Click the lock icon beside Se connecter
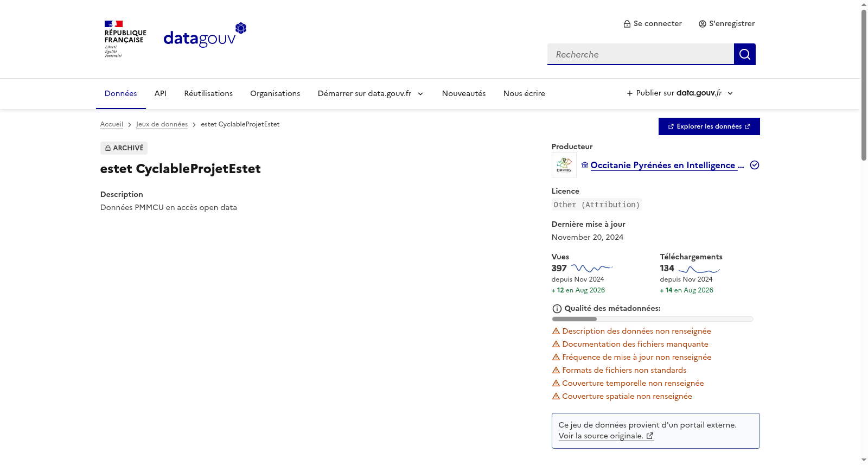 (627, 24)
